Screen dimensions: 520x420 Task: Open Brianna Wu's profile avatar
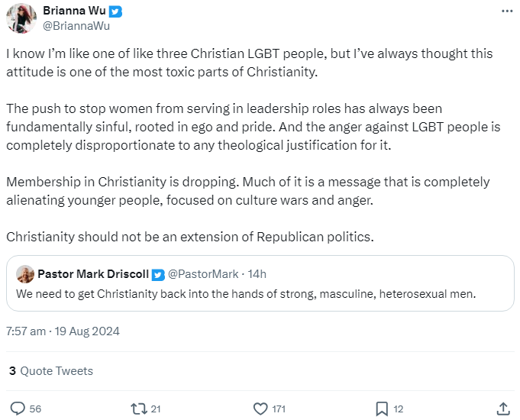pyautogui.click(x=21, y=18)
